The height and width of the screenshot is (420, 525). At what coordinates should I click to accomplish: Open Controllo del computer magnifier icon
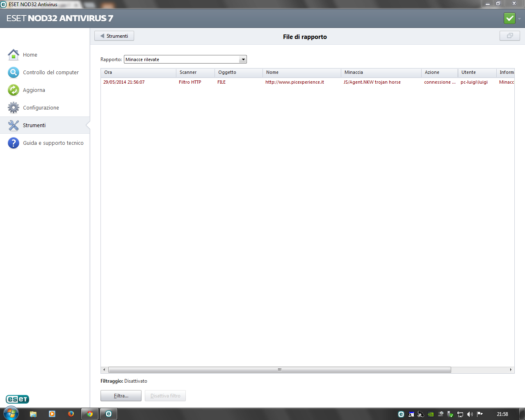coord(14,73)
